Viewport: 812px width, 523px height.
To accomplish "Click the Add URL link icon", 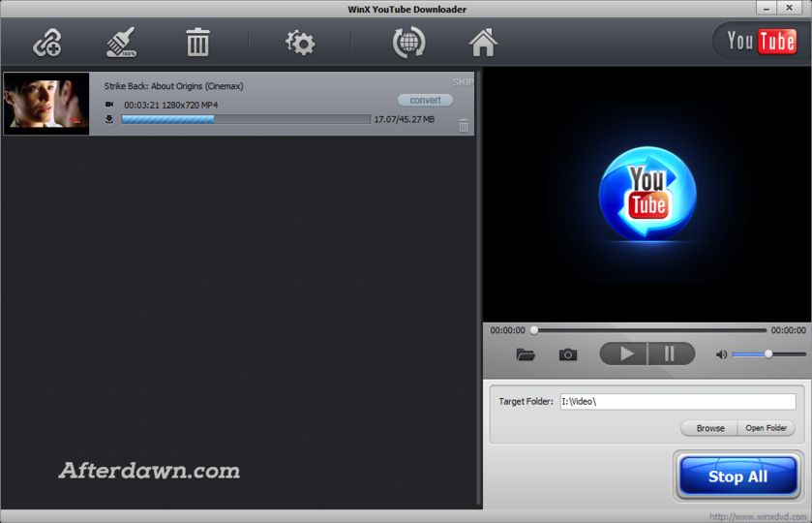I will [x=47, y=43].
